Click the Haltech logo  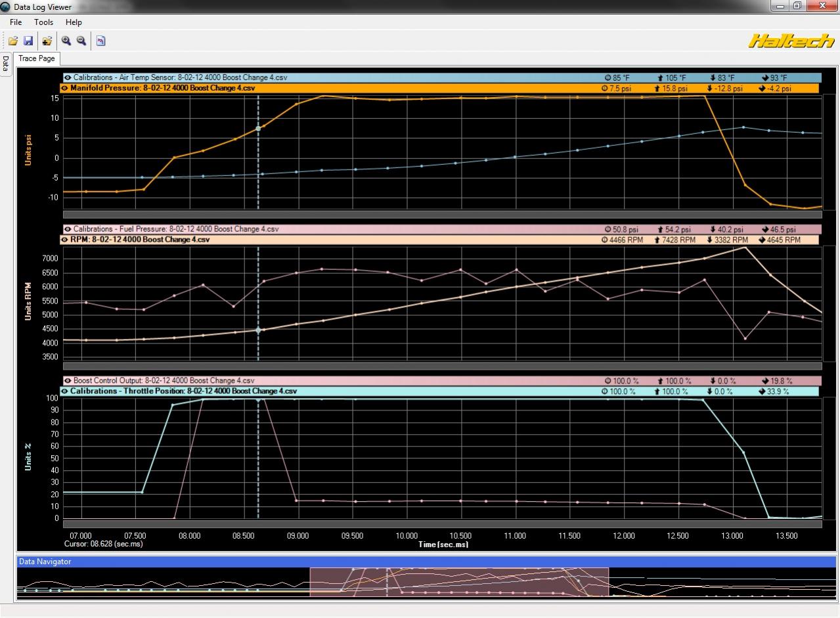click(x=791, y=41)
